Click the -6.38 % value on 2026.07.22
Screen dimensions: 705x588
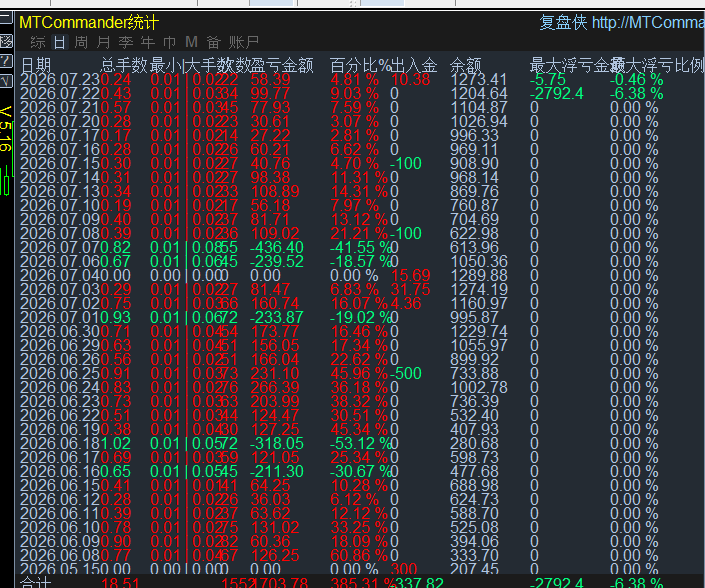click(x=636, y=94)
